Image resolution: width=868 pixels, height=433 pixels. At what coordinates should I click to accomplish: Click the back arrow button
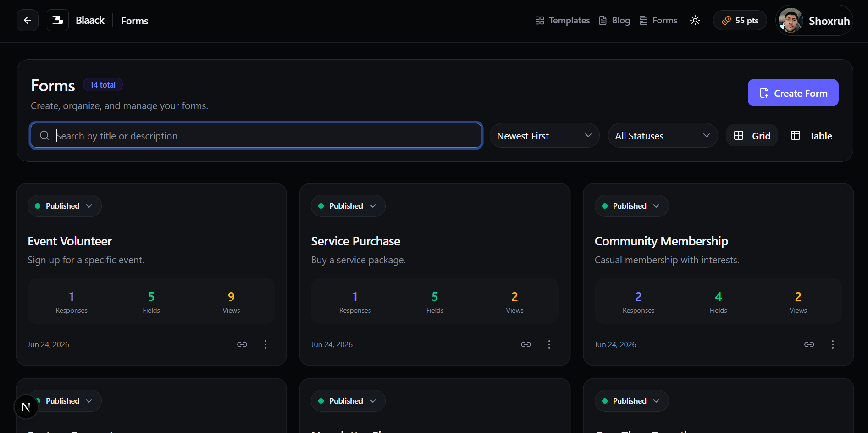point(28,20)
